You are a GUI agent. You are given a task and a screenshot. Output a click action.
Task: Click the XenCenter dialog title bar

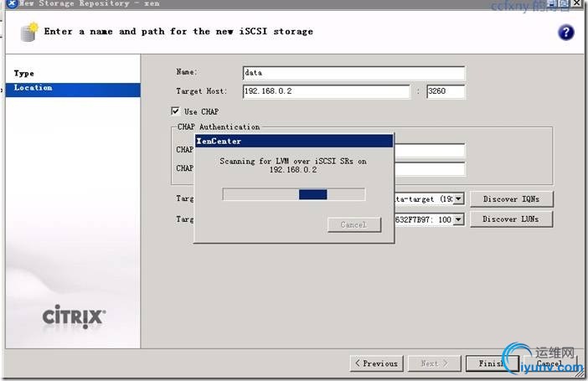[294, 141]
